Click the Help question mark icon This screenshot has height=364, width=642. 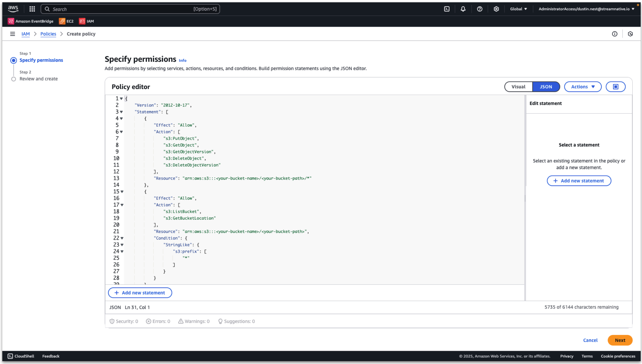[480, 9]
